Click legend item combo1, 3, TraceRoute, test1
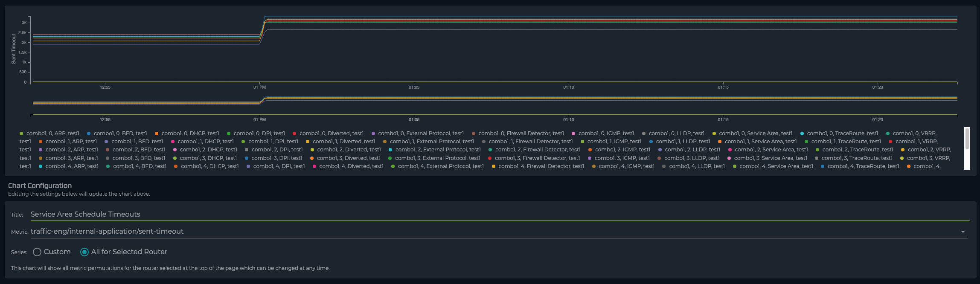Viewport: 980px width, 284px height. [x=854, y=158]
